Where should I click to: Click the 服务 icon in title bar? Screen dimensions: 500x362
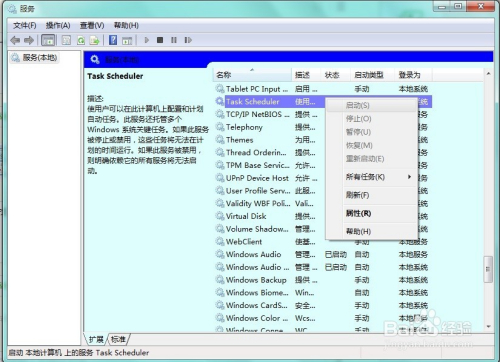point(12,9)
